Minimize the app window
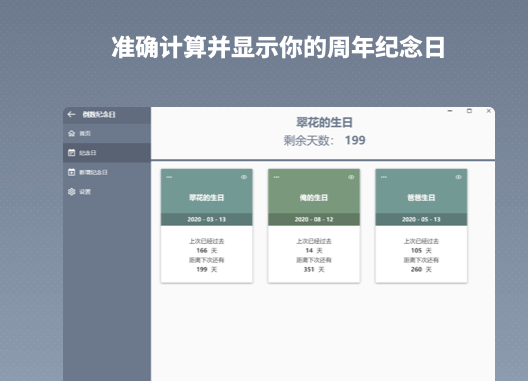The image size is (528, 381). pyautogui.click(x=450, y=111)
